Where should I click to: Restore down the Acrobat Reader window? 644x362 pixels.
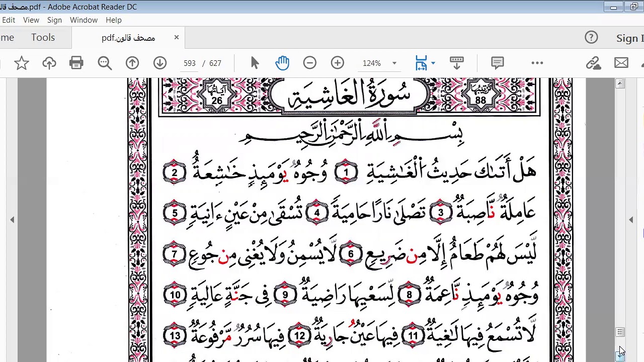coord(634,7)
